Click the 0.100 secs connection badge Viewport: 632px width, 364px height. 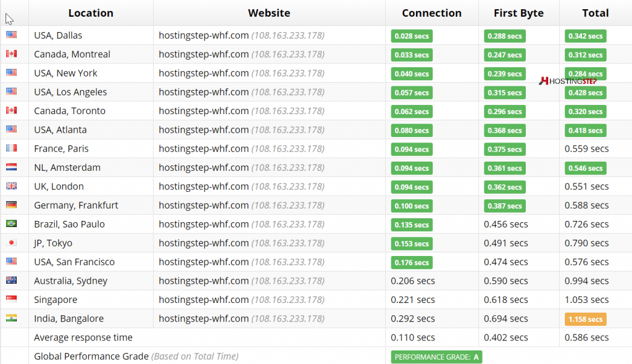click(412, 206)
